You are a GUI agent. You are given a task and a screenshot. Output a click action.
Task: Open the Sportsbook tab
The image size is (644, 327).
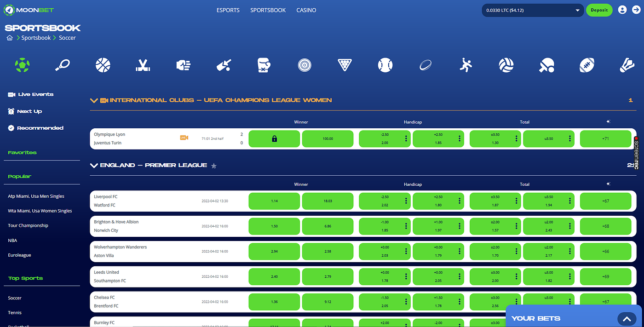pos(268,10)
